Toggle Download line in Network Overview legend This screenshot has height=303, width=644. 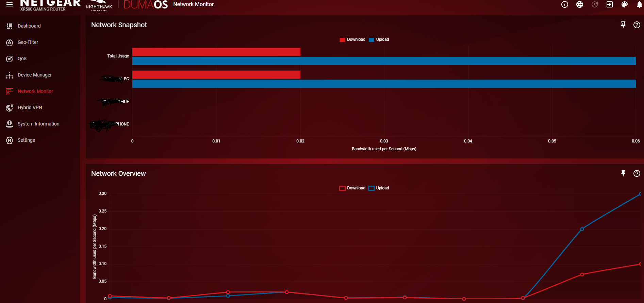pyautogui.click(x=352, y=188)
